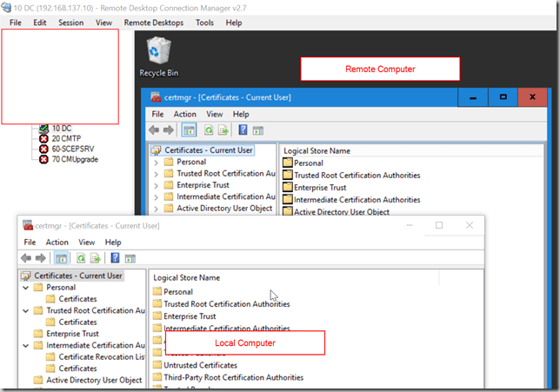The width and height of the screenshot is (560, 392).
Task: Toggle console tree icon in remote certmgr toolbar
Action: [x=189, y=130]
